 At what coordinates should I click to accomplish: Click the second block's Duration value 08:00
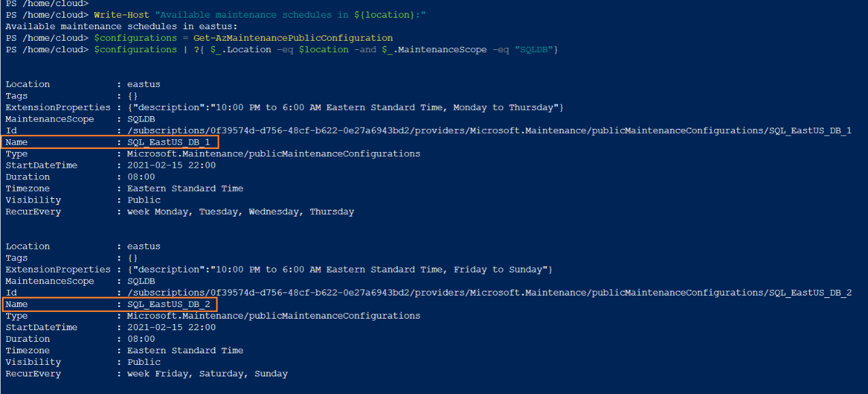coord(140,339)
